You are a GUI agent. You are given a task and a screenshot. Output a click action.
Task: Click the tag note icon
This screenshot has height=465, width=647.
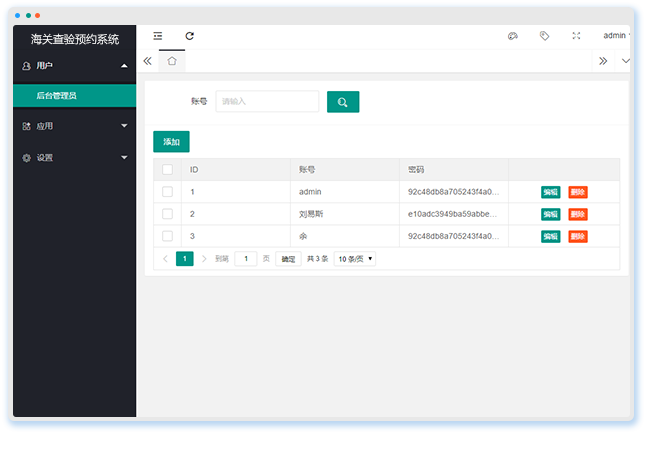[544, 36]
